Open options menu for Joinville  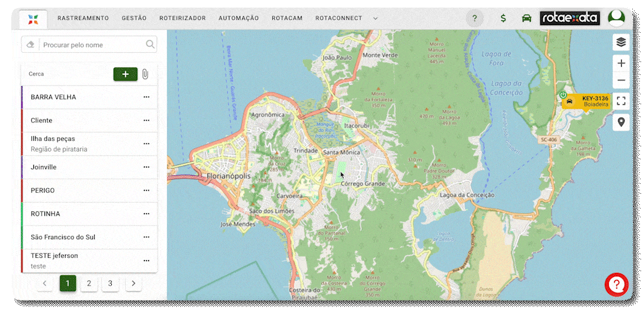tap(146, 167)
